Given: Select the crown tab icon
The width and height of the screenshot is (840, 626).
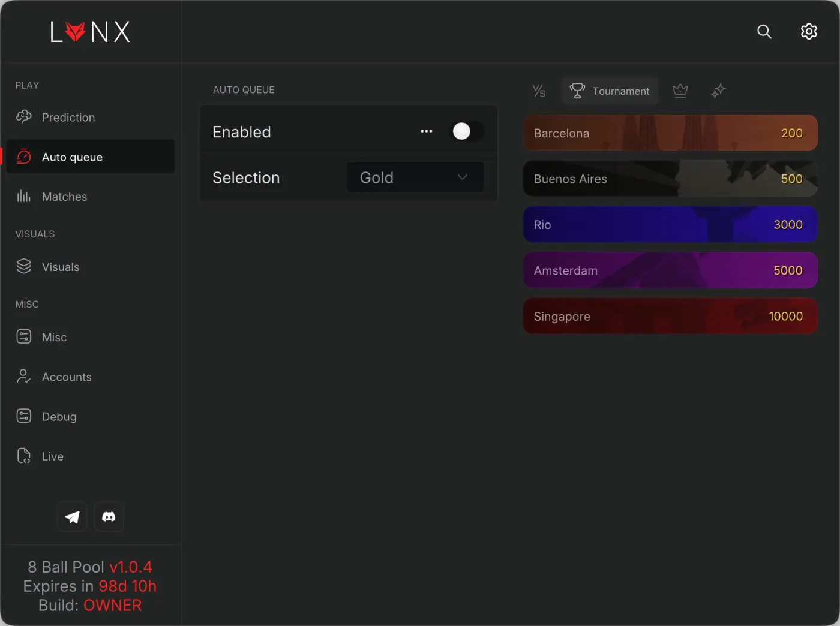Looking at the screenshot, I should click(x=680, y=91).
